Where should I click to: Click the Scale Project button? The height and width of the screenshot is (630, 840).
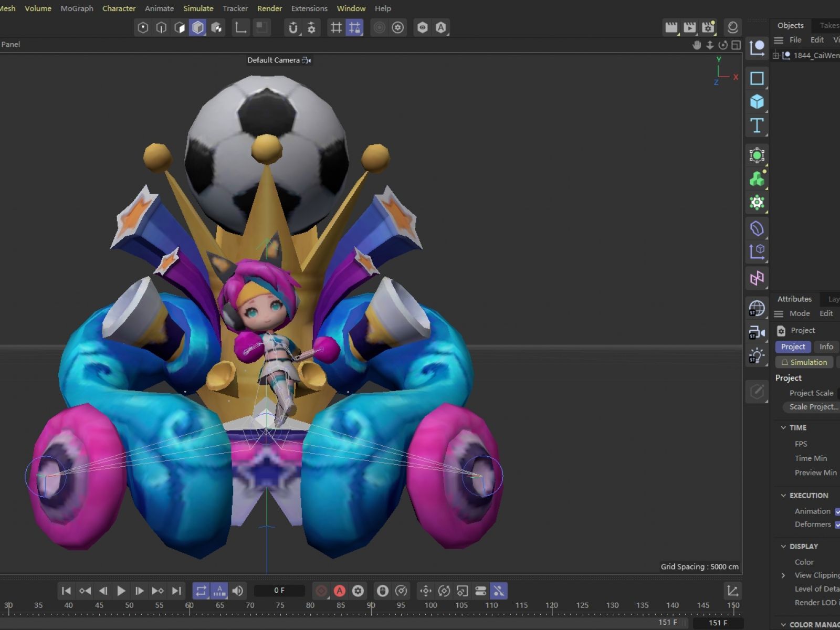pos(811,407)
